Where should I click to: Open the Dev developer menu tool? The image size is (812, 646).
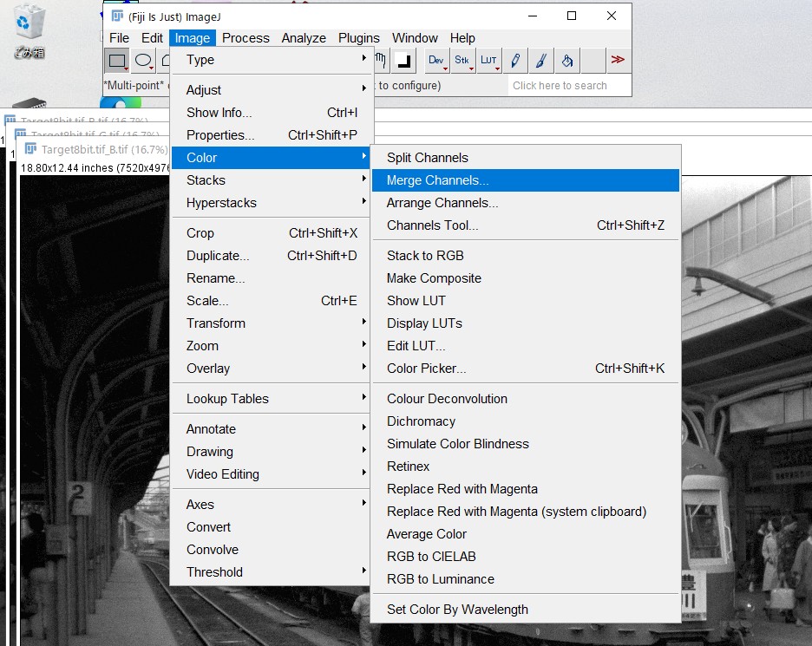[x=436, y=61]
